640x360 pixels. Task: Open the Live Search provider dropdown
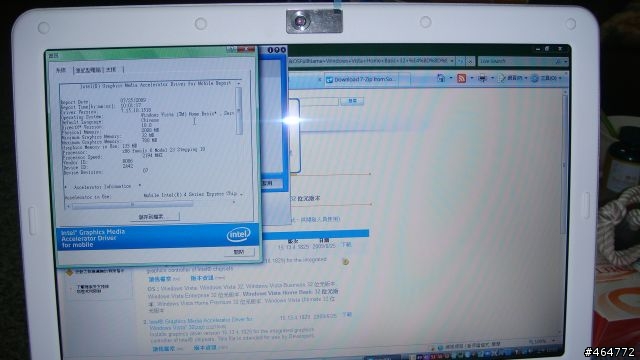(566, 62)
